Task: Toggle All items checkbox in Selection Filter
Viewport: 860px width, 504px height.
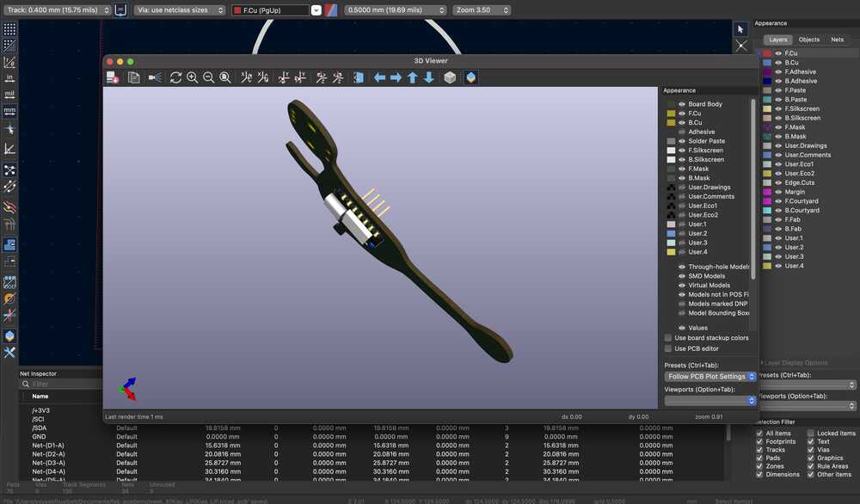Action: [759, 433]
